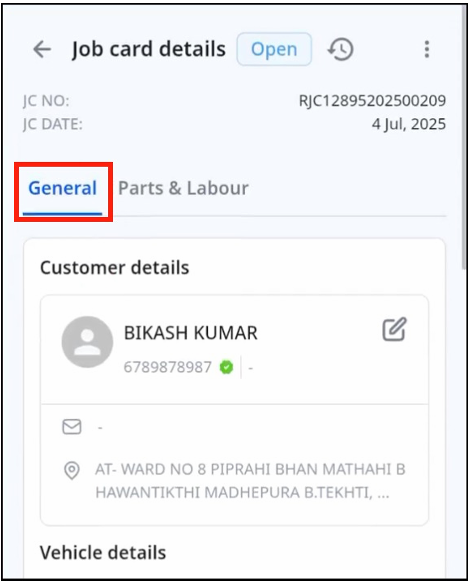Click the email envelope icon
472x584 pixels.
coord(72,427)
